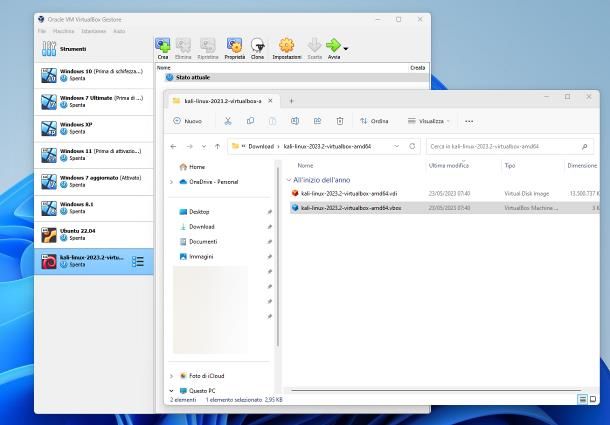
Task: Sort files by Nome column
Action: [305, 165]
